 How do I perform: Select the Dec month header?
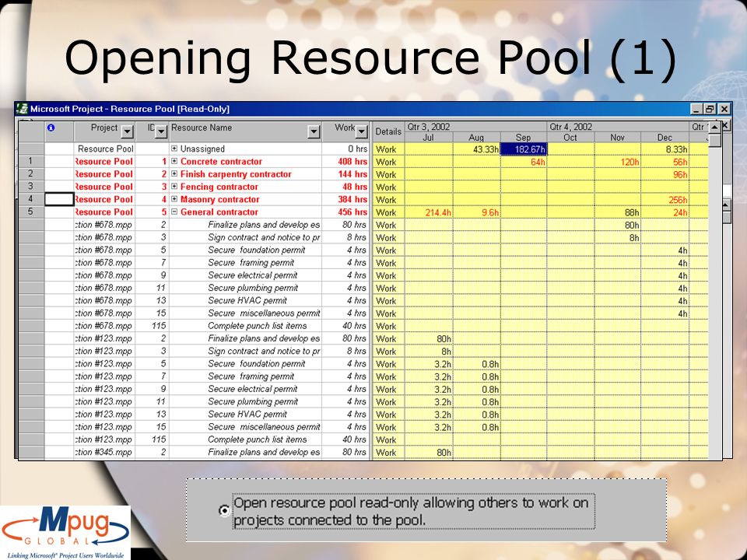(x=665, y=137)
